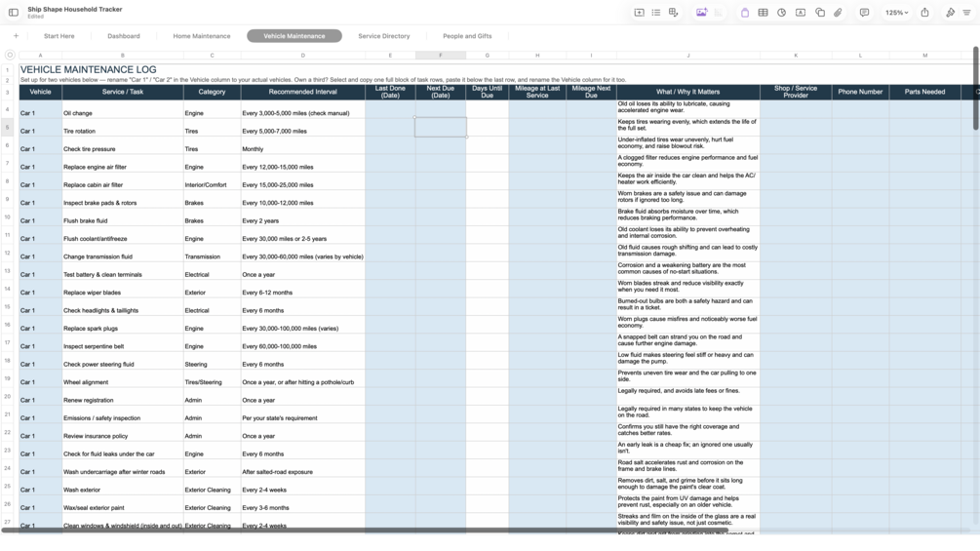This screenshot has height=551, width=980.
Task: Click the vertical scrollbar thumb
Action: pos(976,88)
